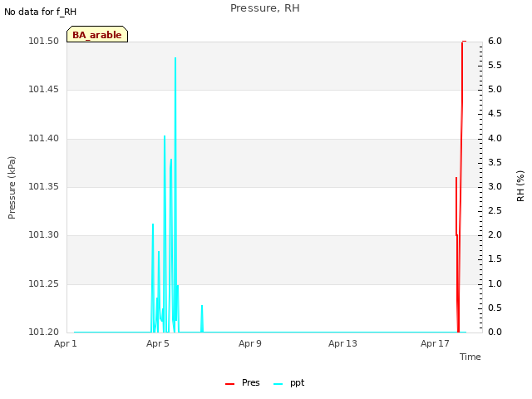Click the 0.0 RH axis value
This screenshot has width=532, height=399.
495,332
